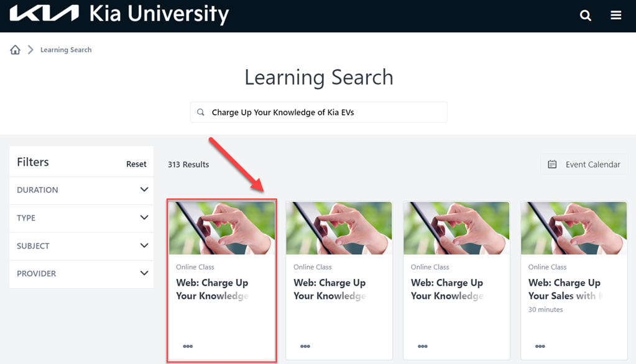Expand the DURATION filter
636x364 pixels.
(x=81, y=189)
